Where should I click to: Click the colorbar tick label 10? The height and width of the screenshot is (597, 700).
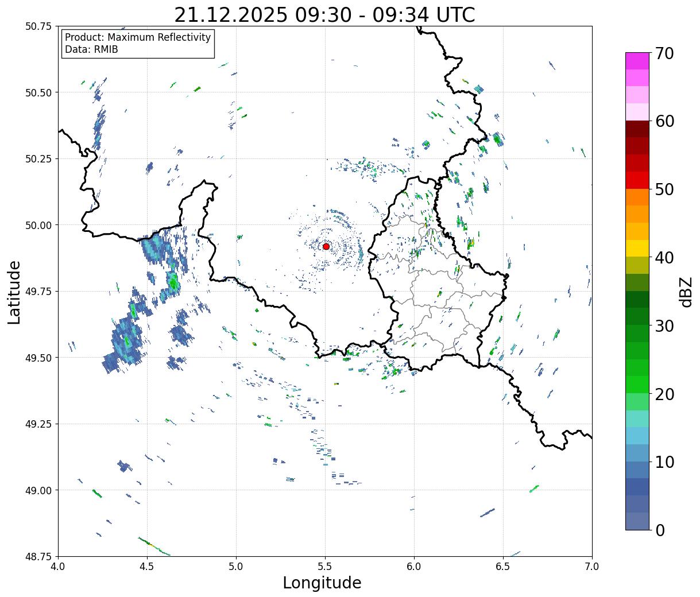tap(664, 462)
